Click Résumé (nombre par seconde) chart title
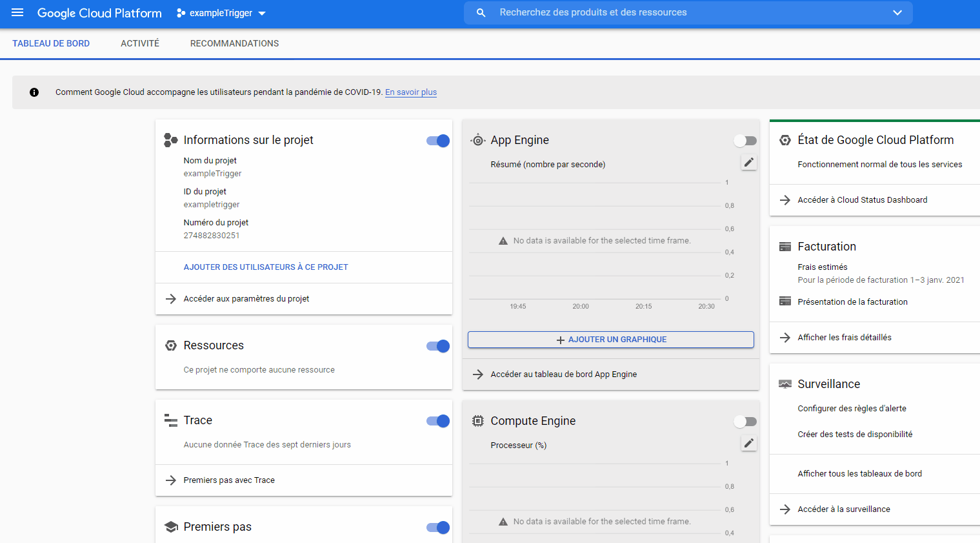The height and width of the screenshot is (543, 980). coord(548,165)
